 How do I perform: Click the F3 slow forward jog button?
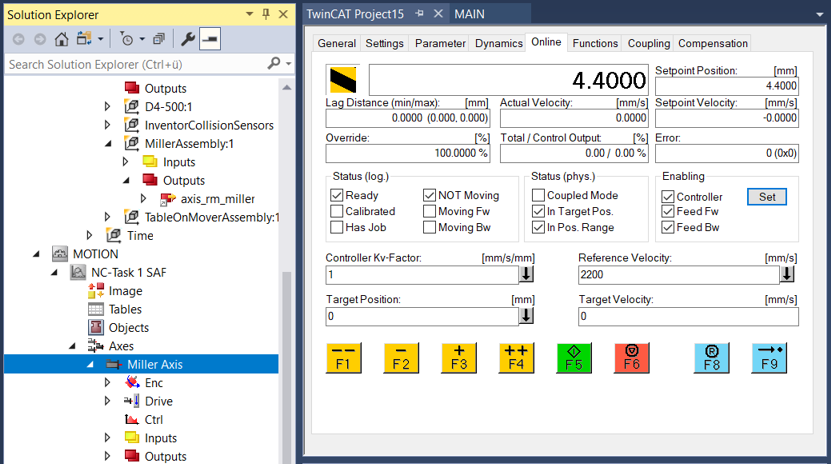(459, 358)
